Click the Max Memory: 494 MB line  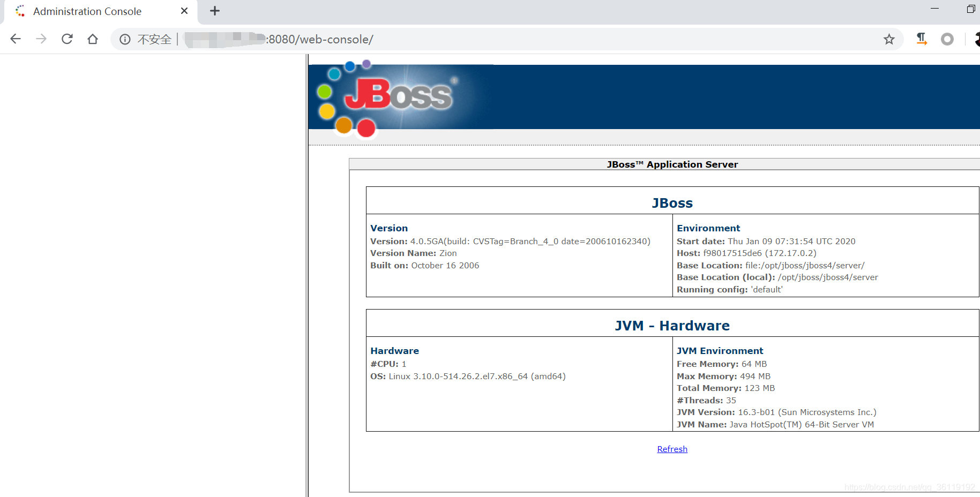tap(723, 376)
